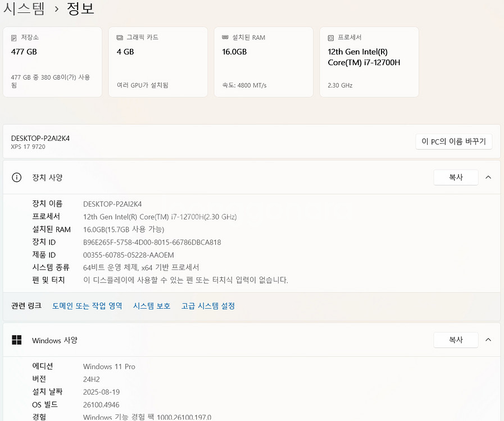Image resolution: width=504 pixels, height=421 pixels.
Task: Click the Windows logo icon beside Windows 사양
Action: (x=17, y=340)
